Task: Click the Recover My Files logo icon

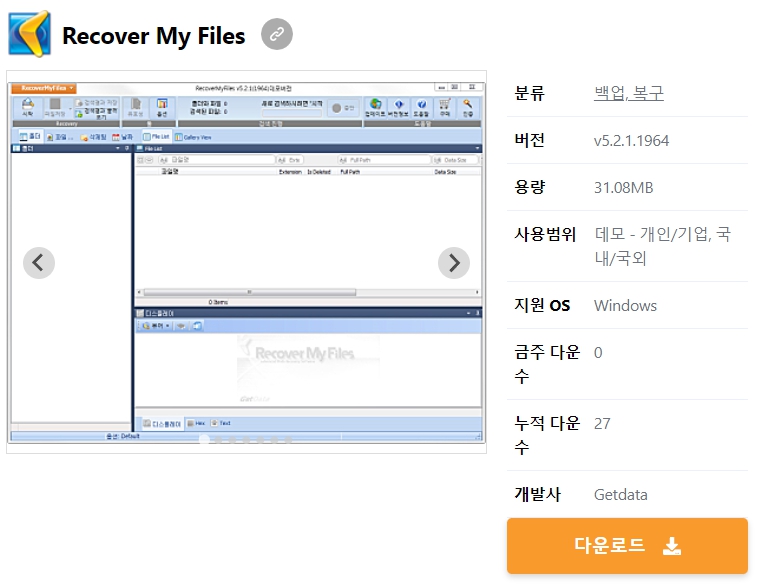Action: [x=29, y=34]
